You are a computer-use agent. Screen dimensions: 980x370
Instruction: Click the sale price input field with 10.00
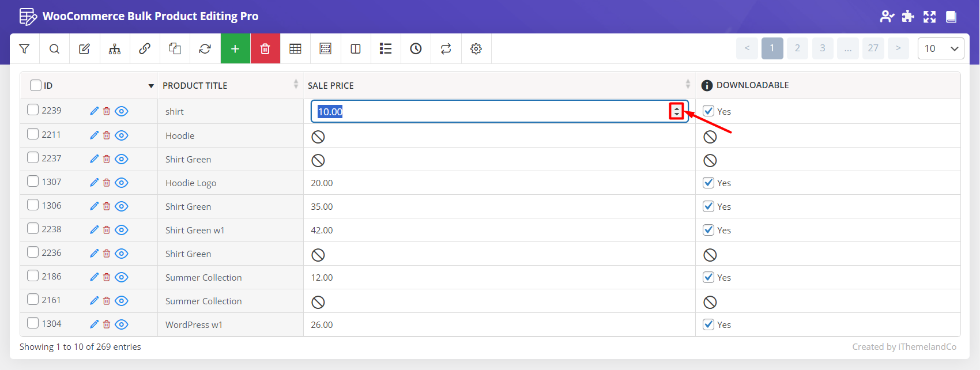490,112
